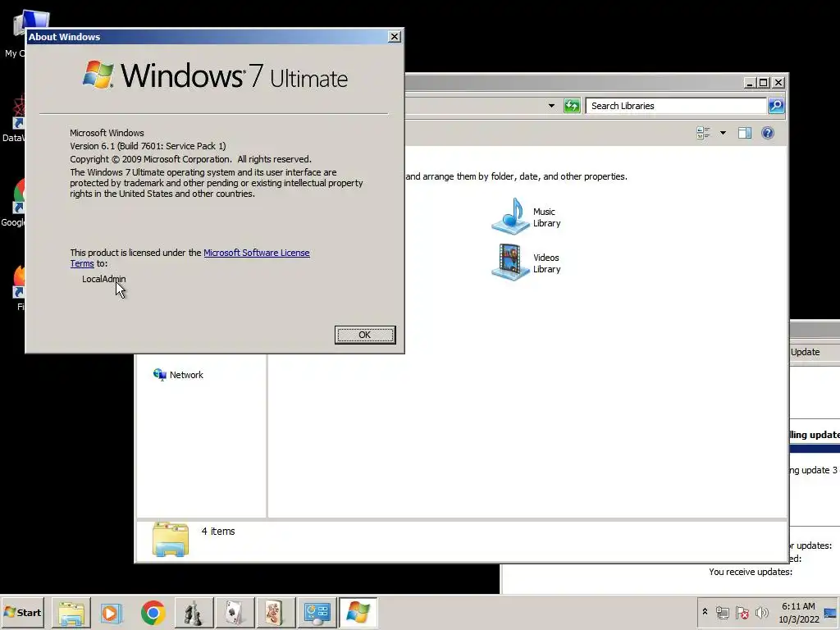
Task: Click the volume speaker tray icon
Action: pos(761,613)
